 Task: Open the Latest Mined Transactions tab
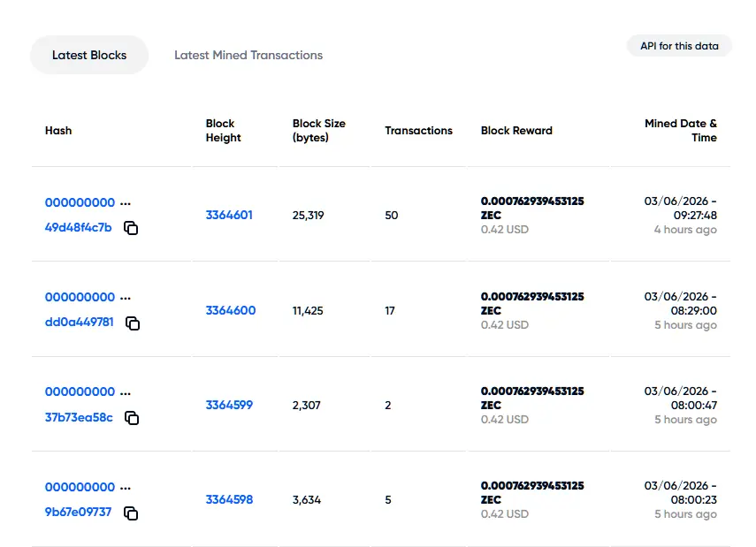[x=248, y=55]
